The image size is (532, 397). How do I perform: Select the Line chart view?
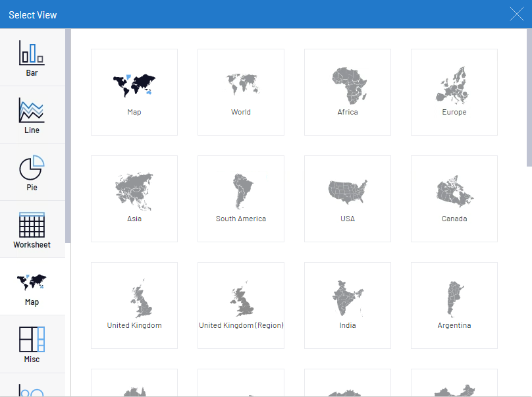click(x=32, y=114)
